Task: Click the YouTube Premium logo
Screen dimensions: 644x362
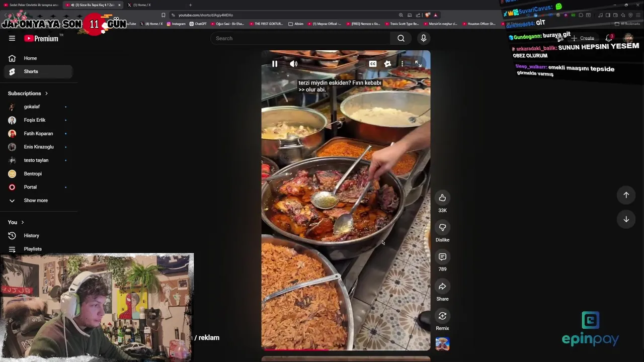Action: 41,38
